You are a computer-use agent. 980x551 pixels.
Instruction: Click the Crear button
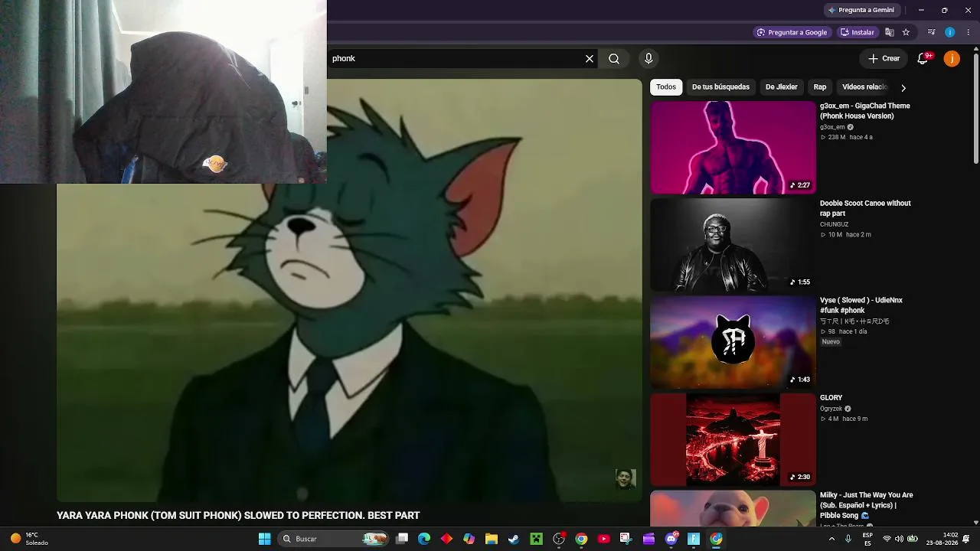(884, 59)
